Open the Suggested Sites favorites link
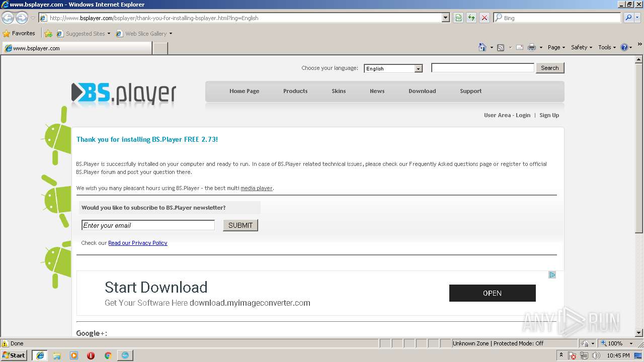The height and width of the screenshot is (362, 644). pyautogui.click(x=83, y=34)
